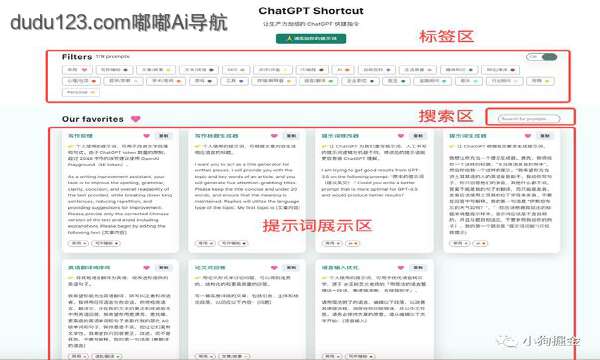Click 复制 button on 英语翻译或修改 card
This screenshot has height=360, width=600.
click(164, 267)
